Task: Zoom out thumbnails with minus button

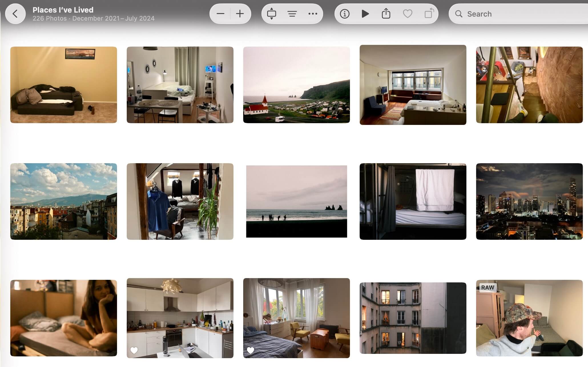Action: pos(220,14)
